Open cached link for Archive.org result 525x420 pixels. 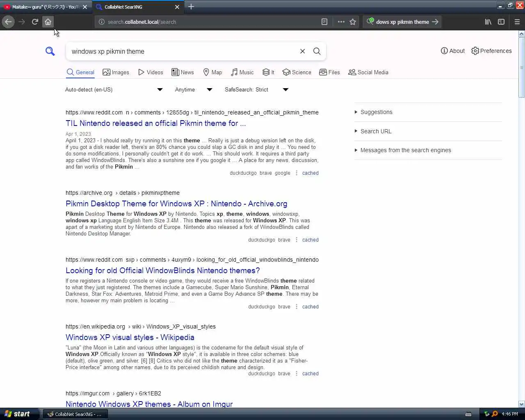click(310, 240)
